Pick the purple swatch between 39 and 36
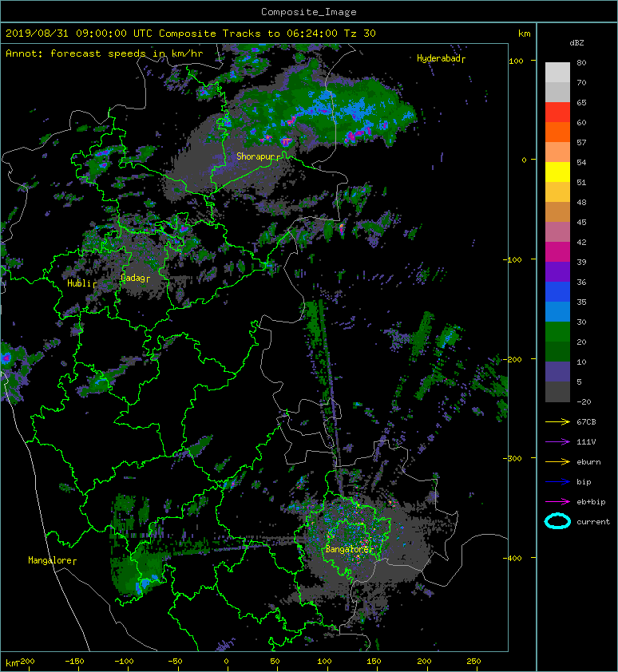The image size is (618, 672). click(557, 272)
